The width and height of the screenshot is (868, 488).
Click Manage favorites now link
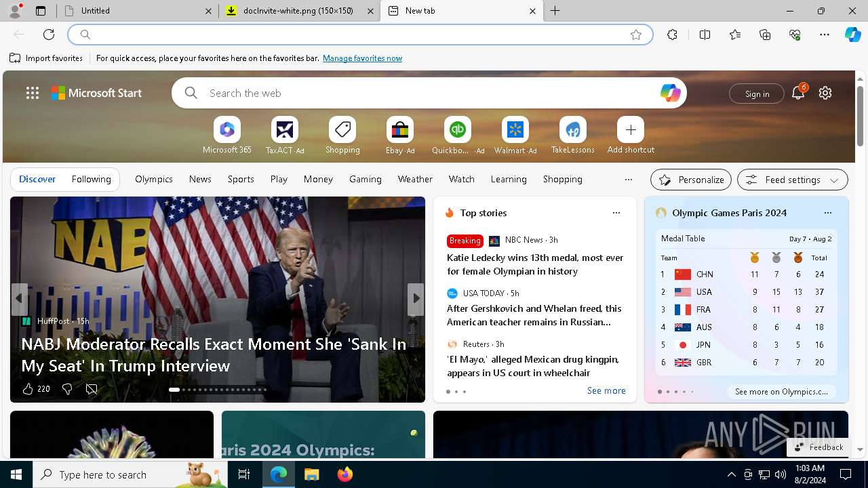[362, 58]
